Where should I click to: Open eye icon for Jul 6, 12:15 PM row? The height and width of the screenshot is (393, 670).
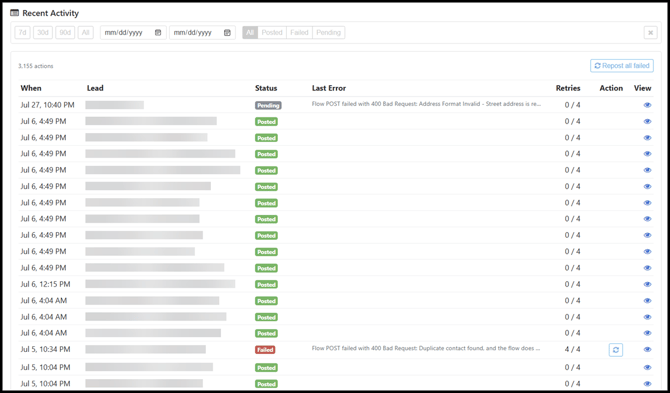pos(647,284)
